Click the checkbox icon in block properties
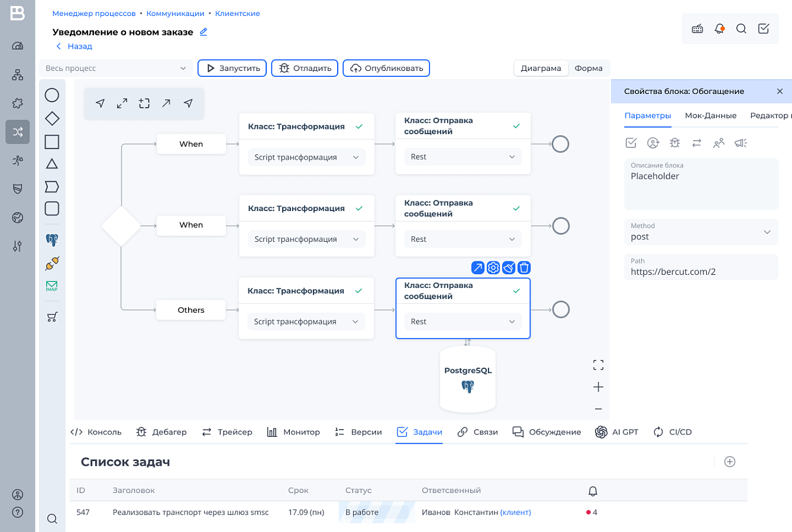This screenshot has height=532, width=792. pyautogui.click(x=631, y=142)
